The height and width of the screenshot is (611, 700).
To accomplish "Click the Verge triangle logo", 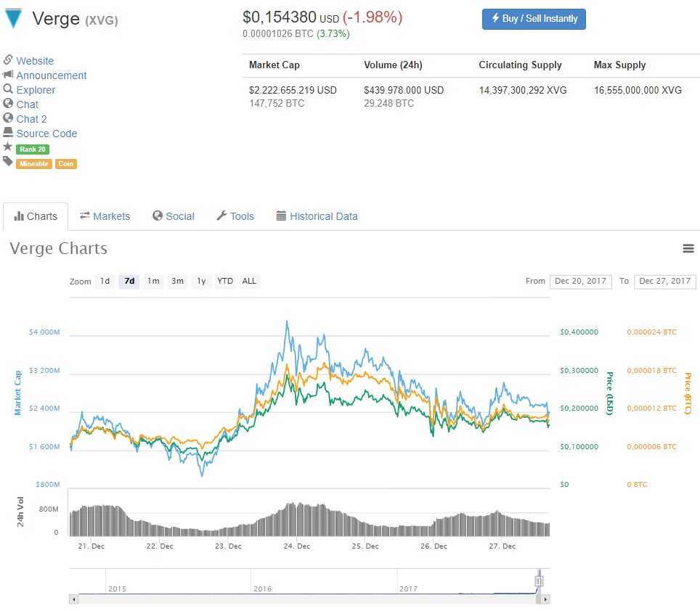I will [x=13, y=18].
